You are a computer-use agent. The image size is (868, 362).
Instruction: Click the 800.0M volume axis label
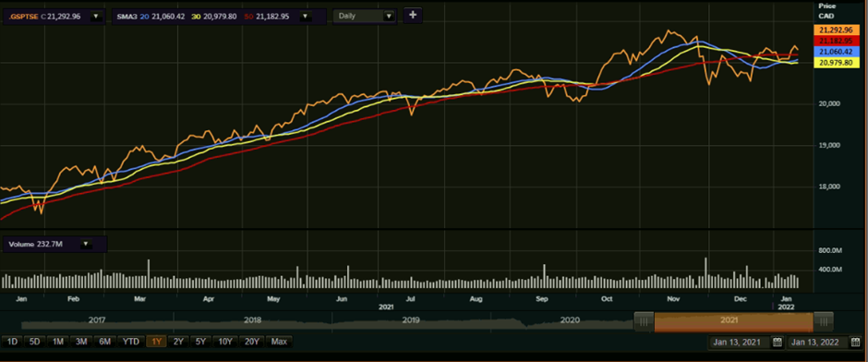click(x=830, y=251)
